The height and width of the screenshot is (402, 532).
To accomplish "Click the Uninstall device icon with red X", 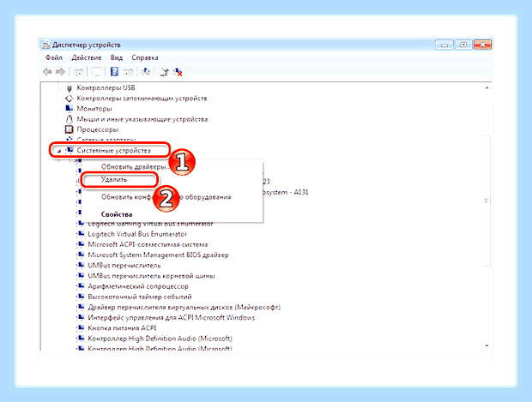I will 178,72.
